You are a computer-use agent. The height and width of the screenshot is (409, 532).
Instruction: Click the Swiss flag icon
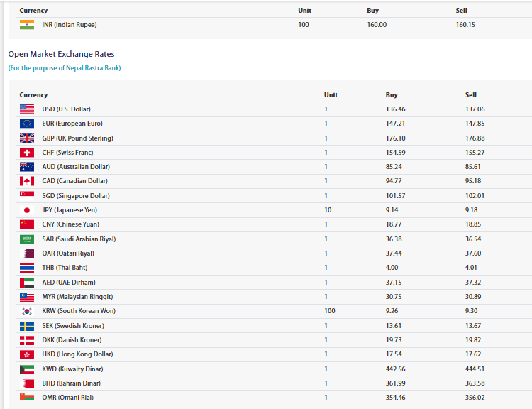pos(27,153)
